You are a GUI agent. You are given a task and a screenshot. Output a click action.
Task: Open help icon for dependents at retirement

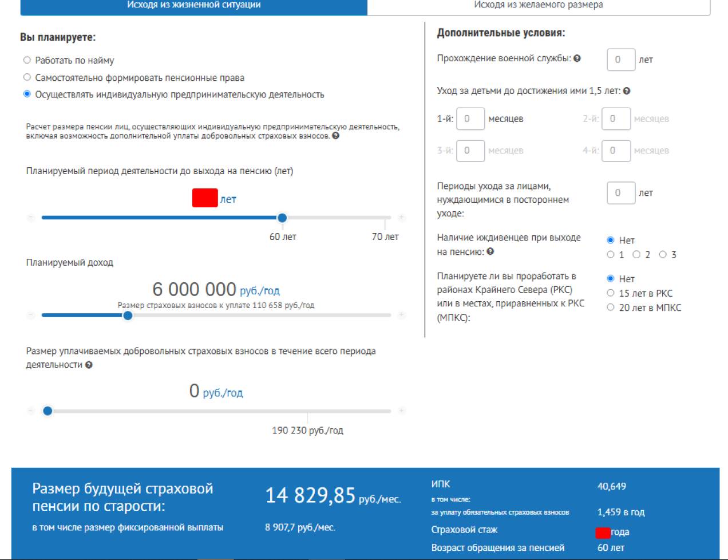pos(490,251)
